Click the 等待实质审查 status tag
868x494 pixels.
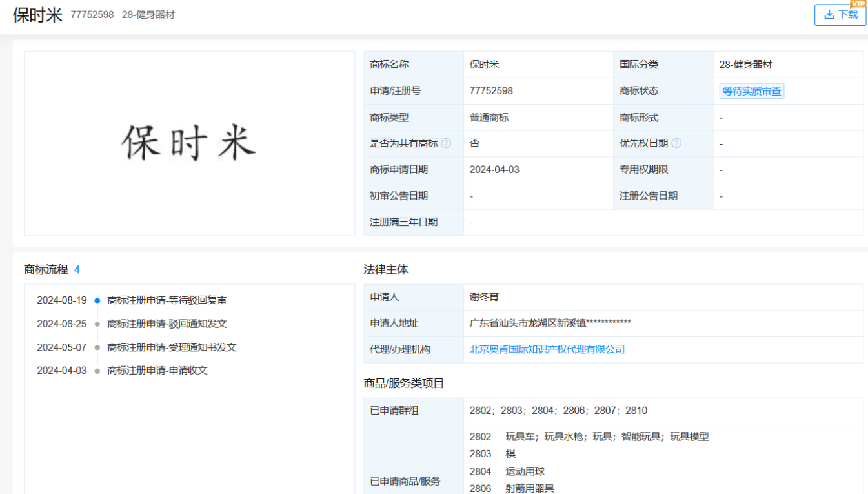(x=751, y=91)
